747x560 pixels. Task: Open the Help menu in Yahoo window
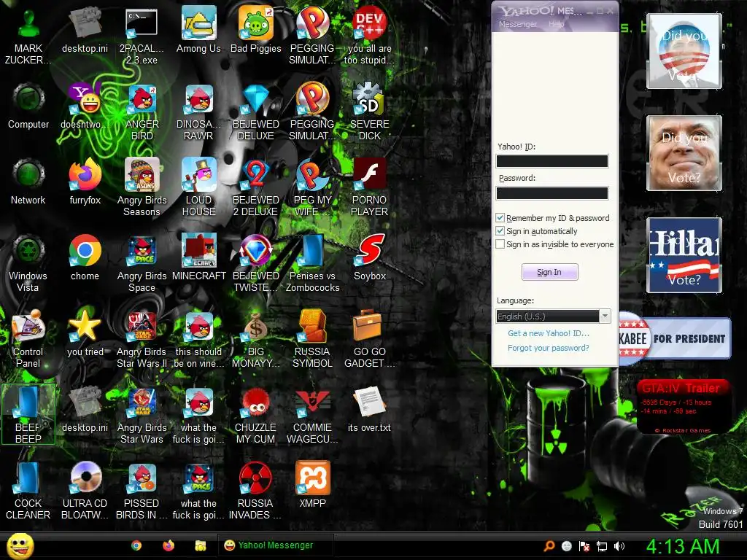pyautogui.click(x=556, y=24)
